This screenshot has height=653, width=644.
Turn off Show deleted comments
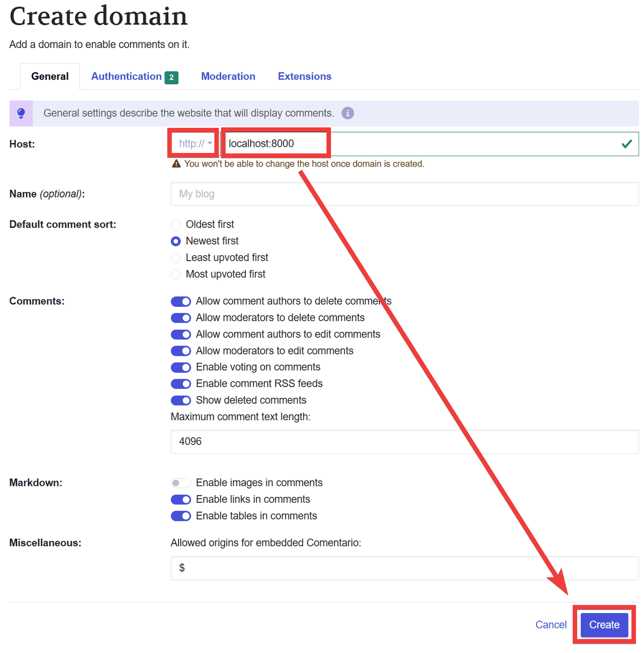tap(181, 401)
